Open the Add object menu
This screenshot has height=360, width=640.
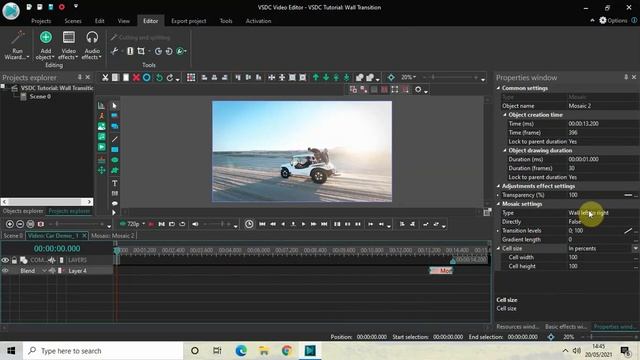(x=46, y=46)
